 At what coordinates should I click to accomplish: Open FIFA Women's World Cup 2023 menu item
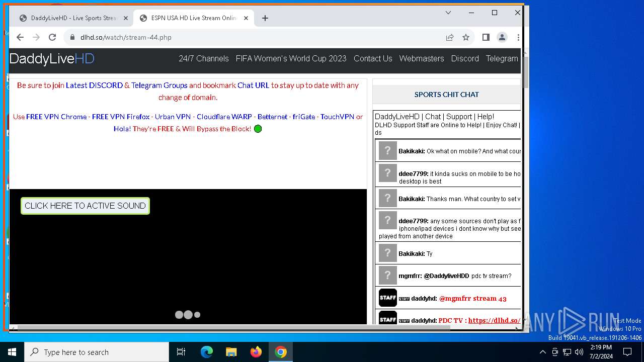[x=291, y=58]
